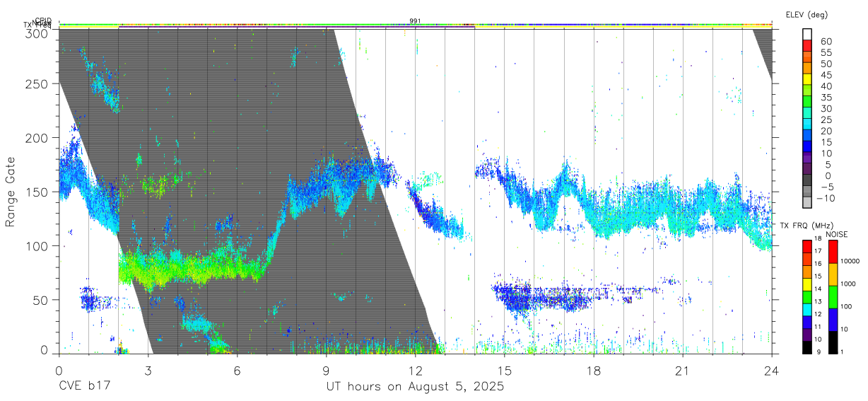868x401 pixels.
Task: Click the x-axis tick label '9'
Action: pos(326,370)
